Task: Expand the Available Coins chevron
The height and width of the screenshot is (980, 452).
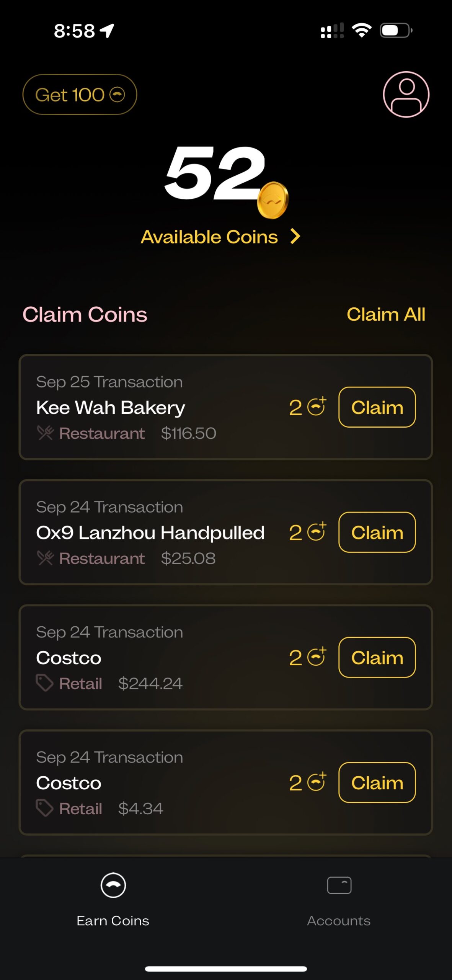Action: 295,237
